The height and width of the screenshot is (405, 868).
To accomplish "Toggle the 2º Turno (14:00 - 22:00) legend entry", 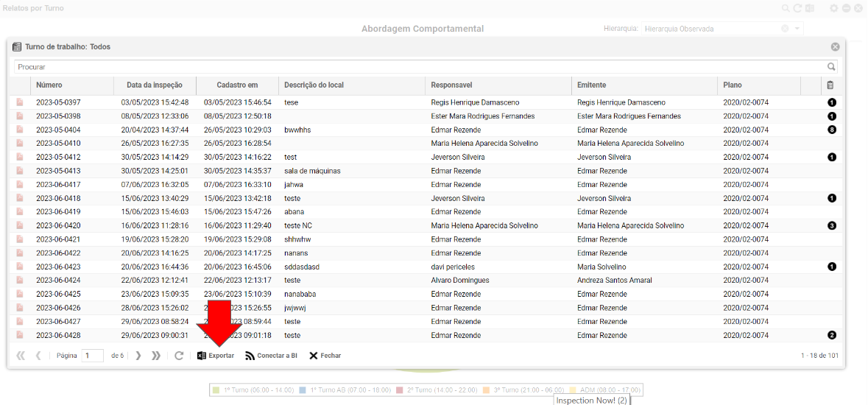I will click(437, 390).
